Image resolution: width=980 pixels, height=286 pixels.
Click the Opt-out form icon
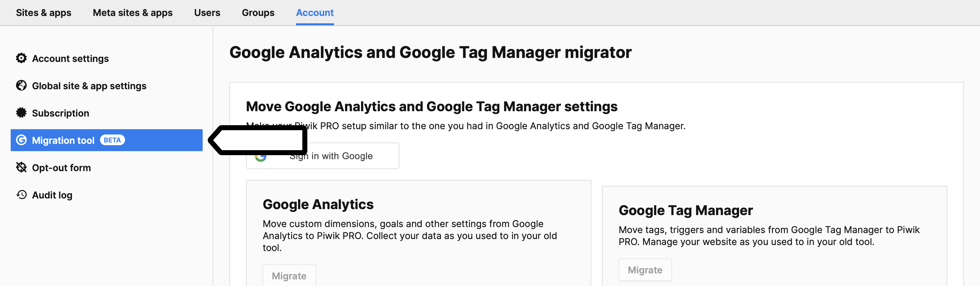point(21,167)
